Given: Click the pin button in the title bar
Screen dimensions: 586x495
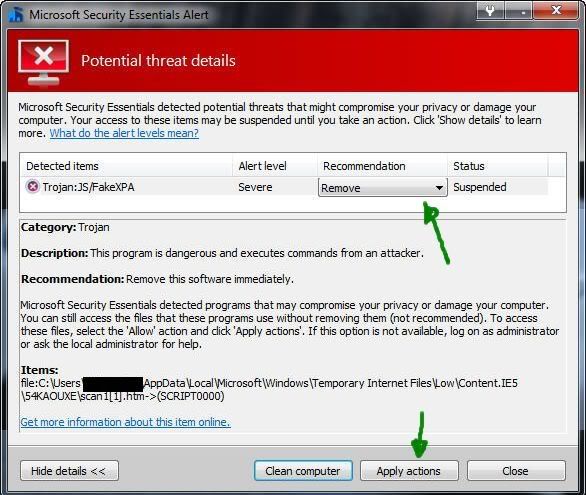Looking at the screenshot, I should click(490, 11).
